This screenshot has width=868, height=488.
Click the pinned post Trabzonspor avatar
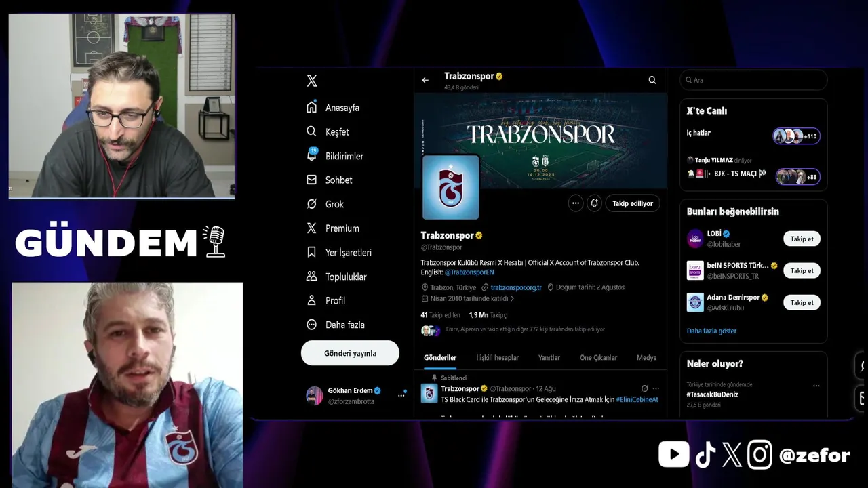(429, 393)
